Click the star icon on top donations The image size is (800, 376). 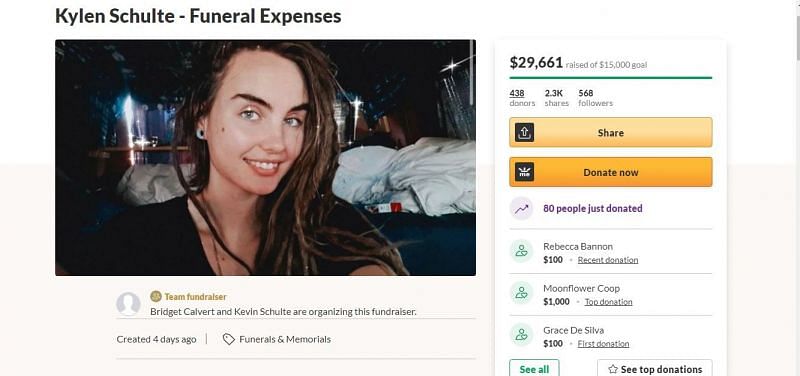coord(613,369)
